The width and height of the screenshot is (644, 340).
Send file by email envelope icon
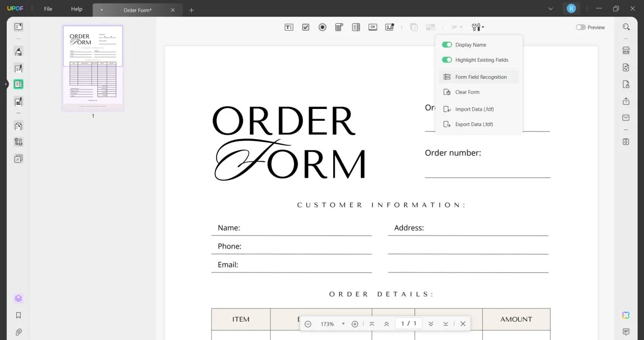(626, 118)
